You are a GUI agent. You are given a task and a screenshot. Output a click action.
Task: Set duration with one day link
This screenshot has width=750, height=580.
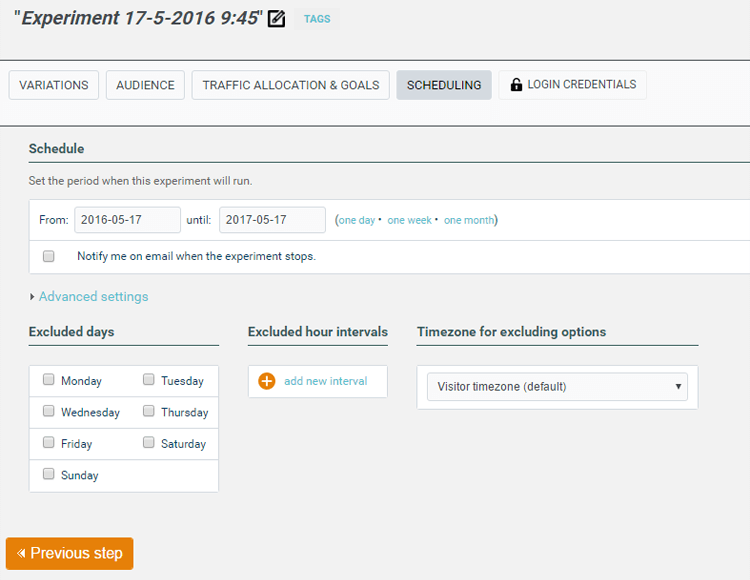(357, 220)
